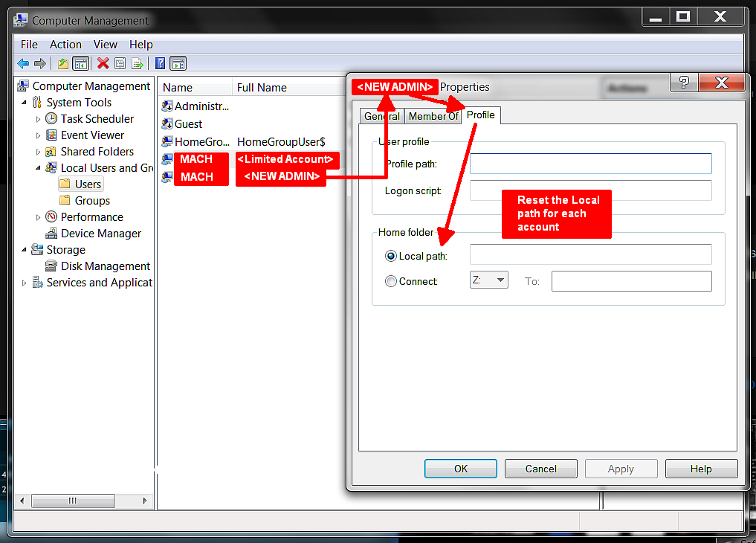Image resolution: width=756 pixels, height=543 pixels.
Task: Click the HomeGroupUser$ account icon
Action: coord(167,141)
